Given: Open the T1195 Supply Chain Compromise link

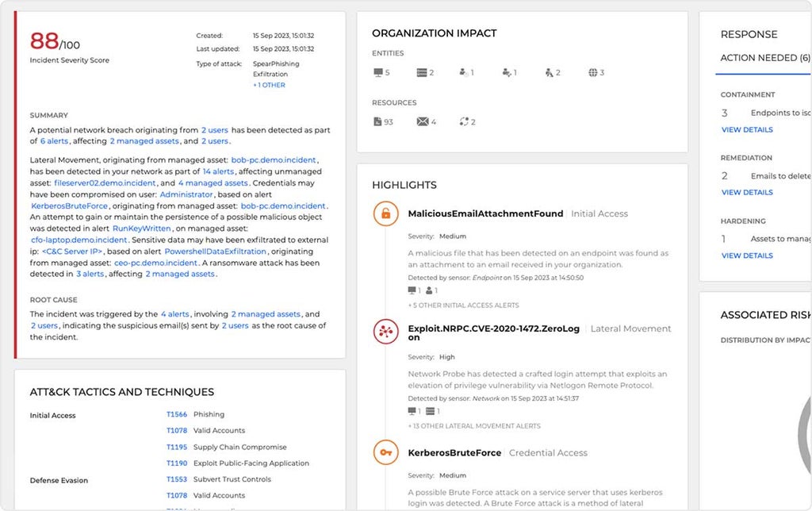Looking at the screenshot, I should tap(177, 448).
